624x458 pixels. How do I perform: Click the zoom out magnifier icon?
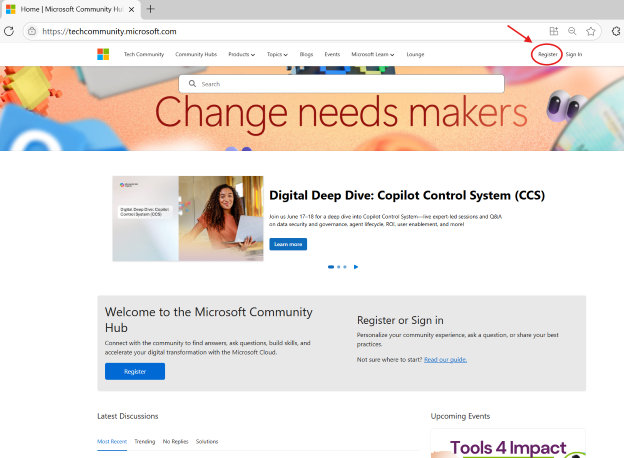[572, 31]
